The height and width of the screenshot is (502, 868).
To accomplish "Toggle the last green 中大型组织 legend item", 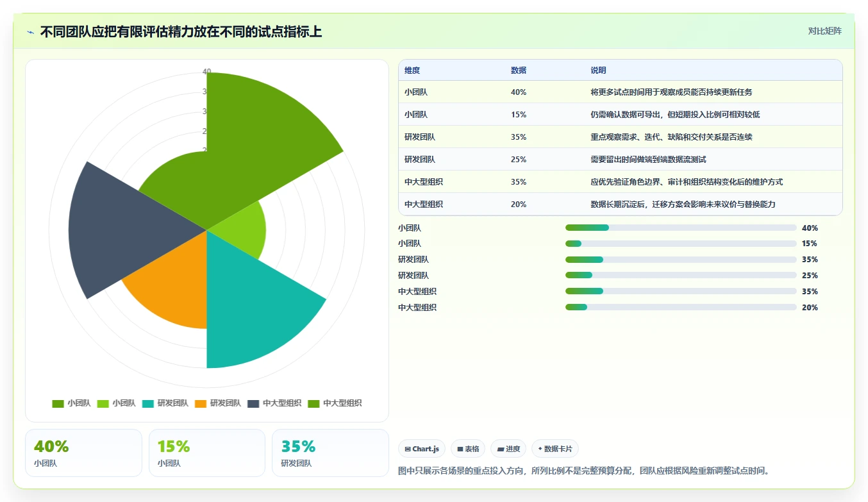I will (335, 403).
